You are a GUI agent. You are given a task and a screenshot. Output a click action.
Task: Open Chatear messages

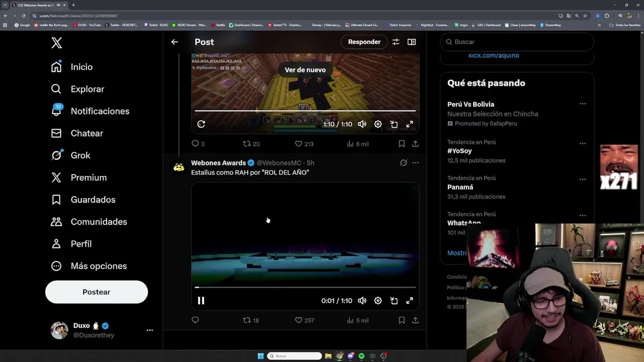(77, 133)
